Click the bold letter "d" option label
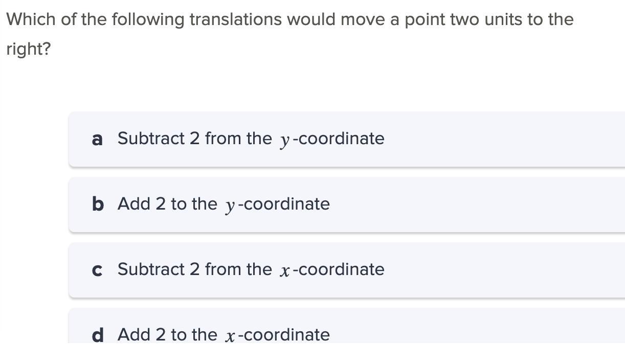The height and width of the screenshot is (364, 625). [x=98, y=335]
